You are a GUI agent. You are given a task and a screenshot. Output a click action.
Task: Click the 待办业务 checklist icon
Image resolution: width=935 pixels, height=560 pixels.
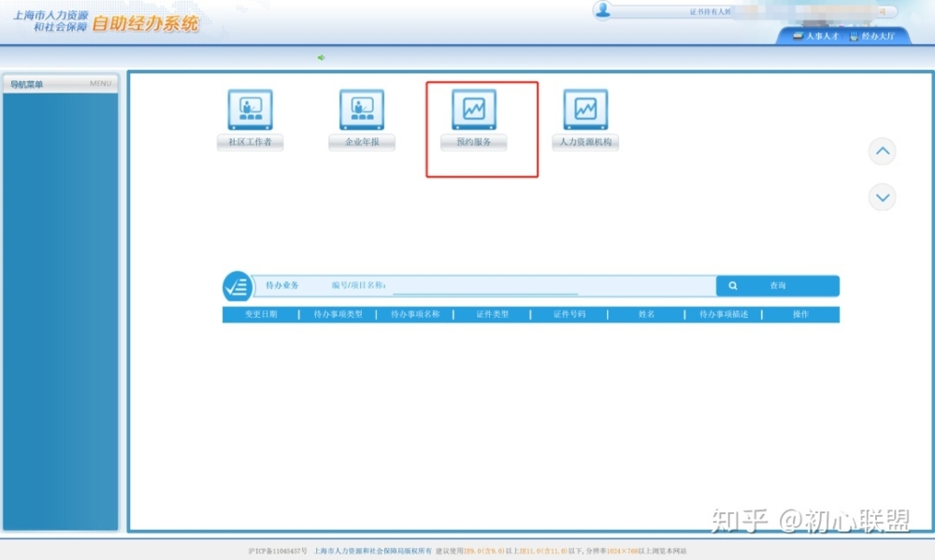click(237, 286)
